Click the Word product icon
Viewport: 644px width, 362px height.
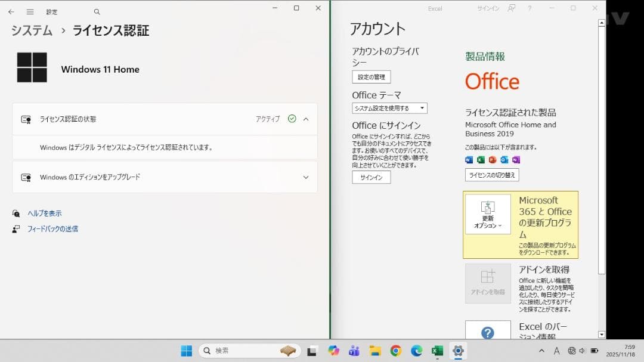pos(469,159)
